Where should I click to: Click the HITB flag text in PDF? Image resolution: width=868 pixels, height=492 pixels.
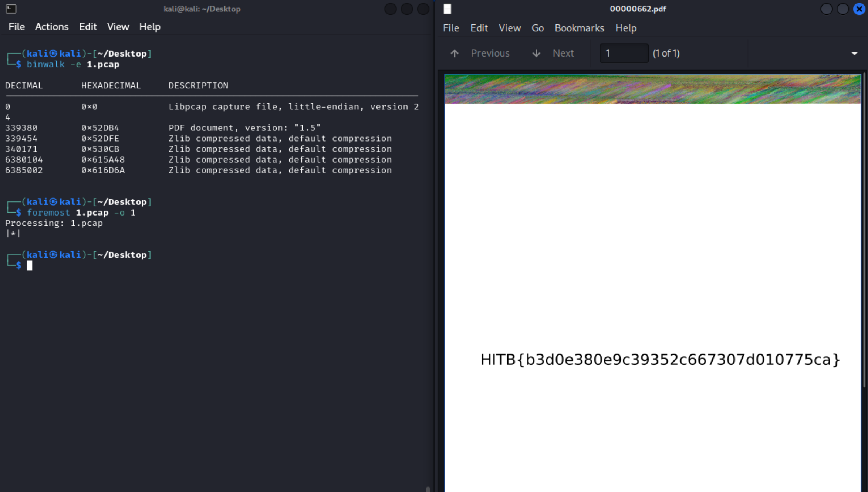pyautogui.click(x=660, y=360)
